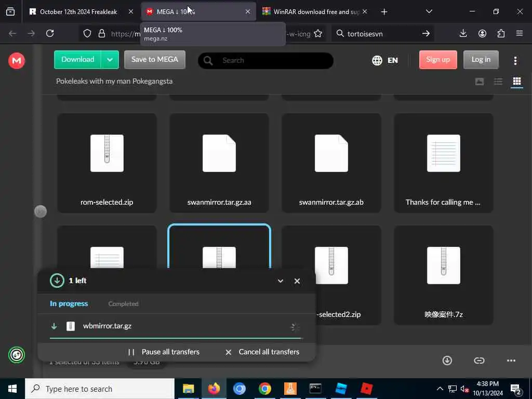The width and height of the screenshot is (532, 399).
Task: Click the muted volume tray icon
Action: (x=464, y=389)
